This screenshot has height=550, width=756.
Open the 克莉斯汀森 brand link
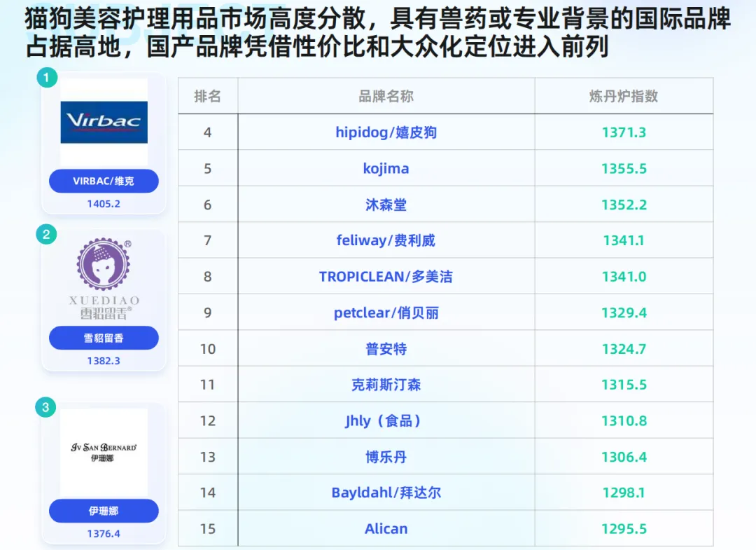[x=386, y=385]
